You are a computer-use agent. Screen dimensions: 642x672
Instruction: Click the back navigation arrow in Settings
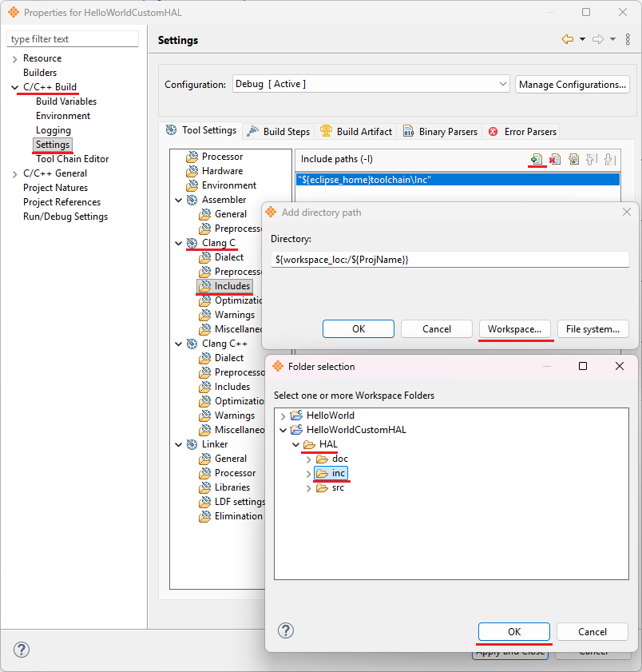(568, 39)
